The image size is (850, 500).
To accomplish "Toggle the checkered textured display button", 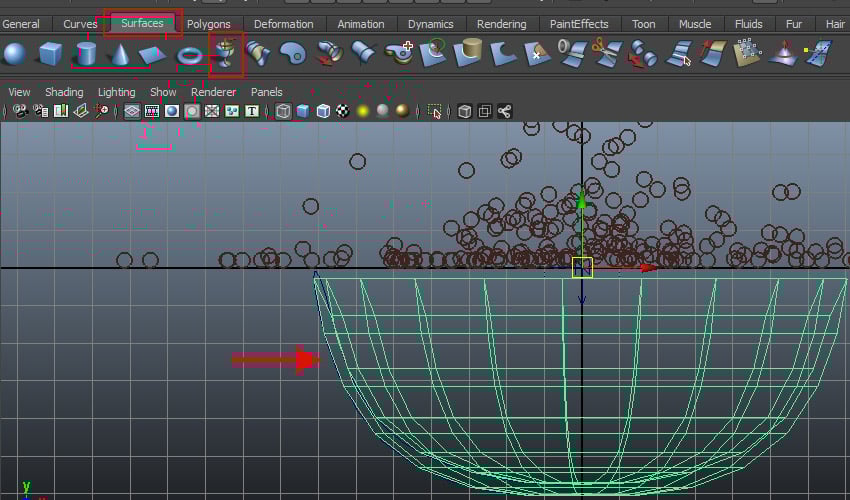I will 343,111.
